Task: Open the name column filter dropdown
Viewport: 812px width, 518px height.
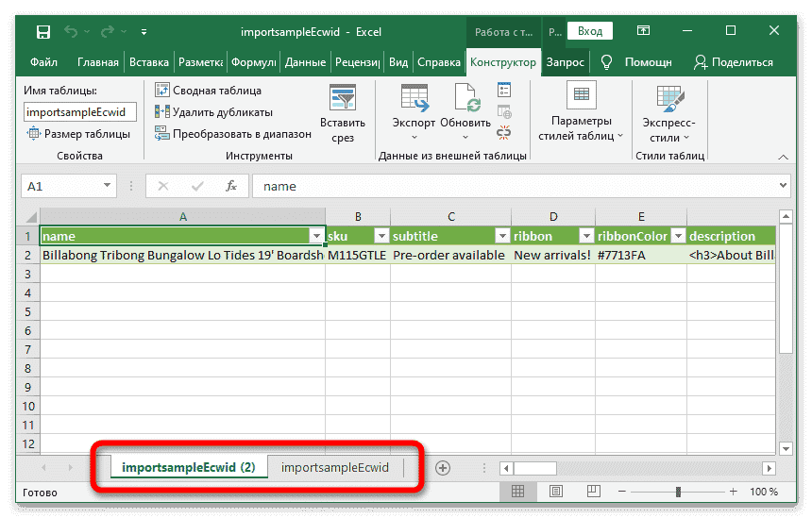Action: coord(315,236)
